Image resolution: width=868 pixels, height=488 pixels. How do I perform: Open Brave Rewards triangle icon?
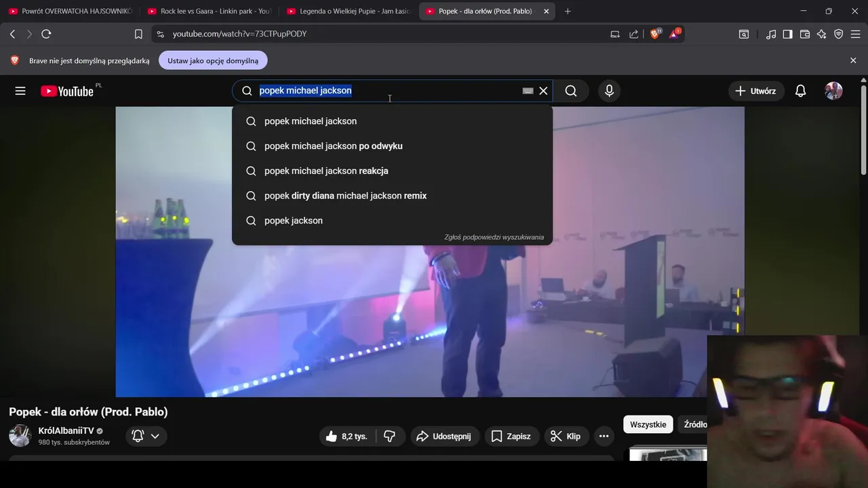[x=675, y=33]
